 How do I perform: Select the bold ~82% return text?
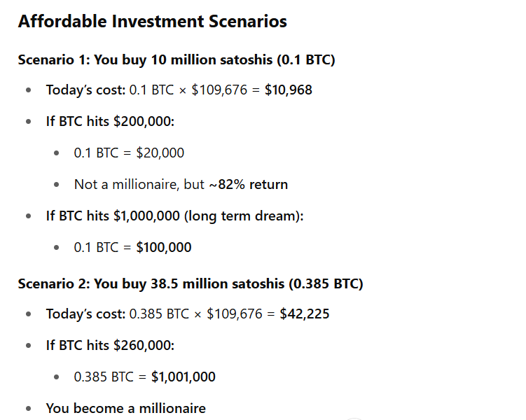[248, 184]
